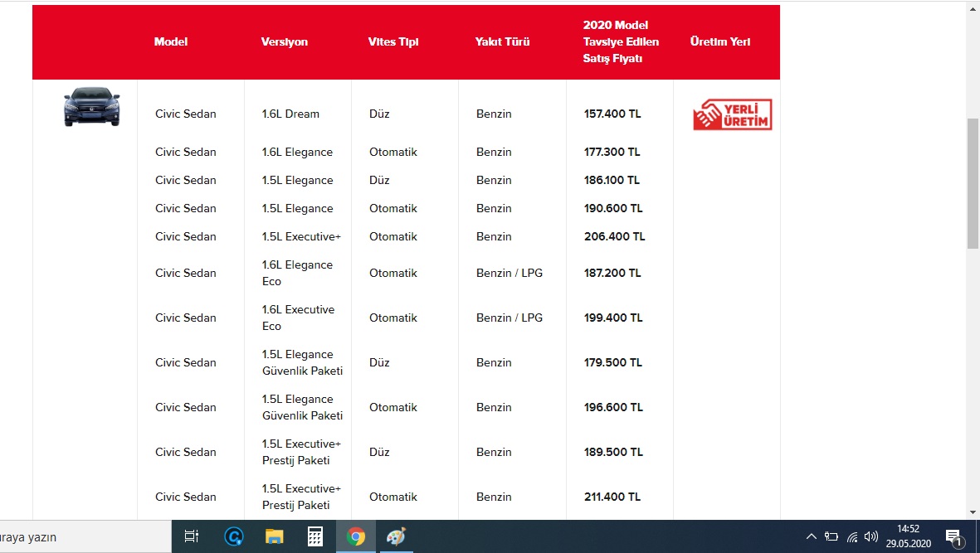The height and width of the screenshot is (553, 980).
Task: Click Otomatik in the 177.300 TL row
Action: coord(393,153)
